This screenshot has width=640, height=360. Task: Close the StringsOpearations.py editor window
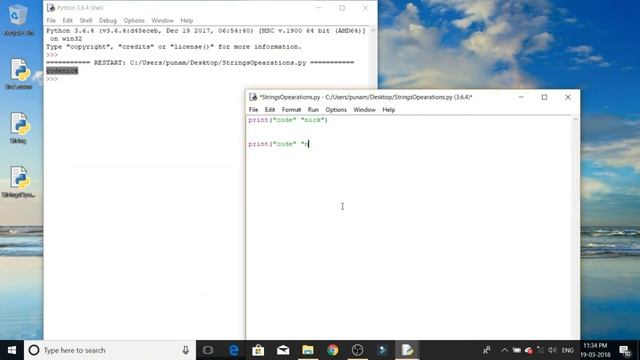[x=568, y=97]
